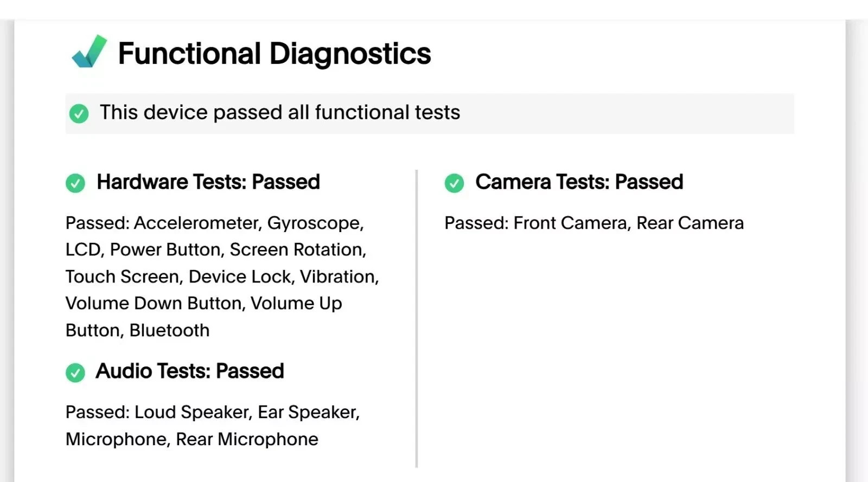868x482 pixels.
Task: Click the "This device passed all functional tests" banner text
Action: [280, 112]
